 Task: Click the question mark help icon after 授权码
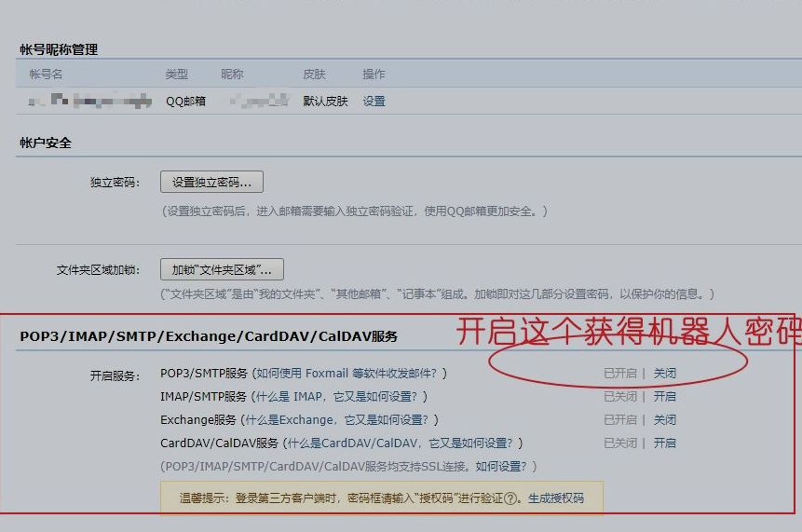tap(510, 498)
